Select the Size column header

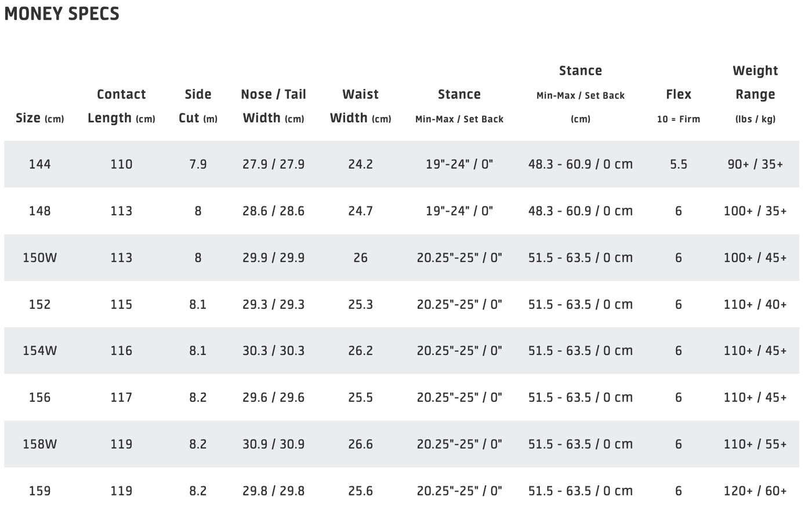click(39, 118)
